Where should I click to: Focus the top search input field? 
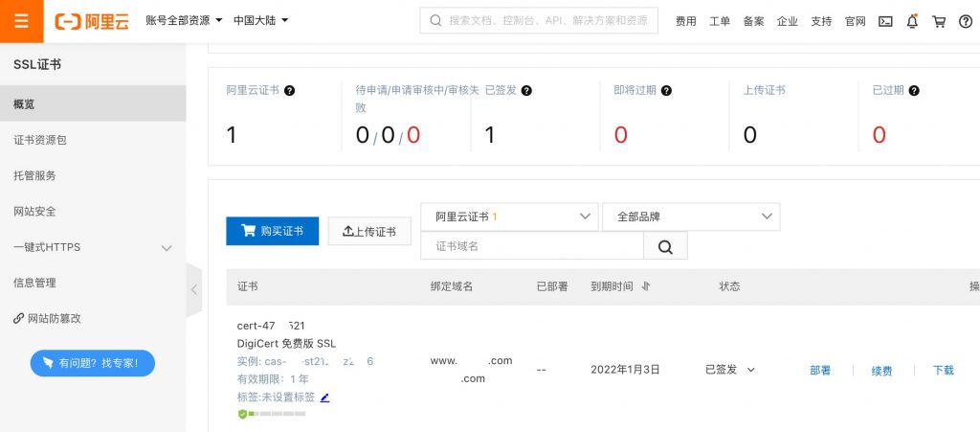pos(539,21)
